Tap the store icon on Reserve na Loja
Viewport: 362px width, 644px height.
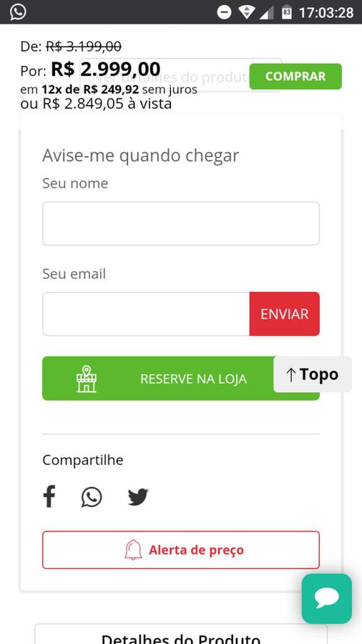(86, 379)
